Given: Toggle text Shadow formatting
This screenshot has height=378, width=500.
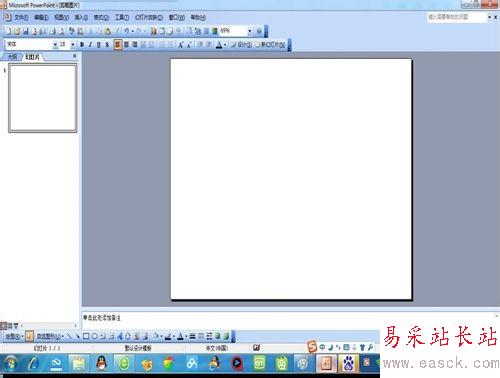Looking at the screenshot, I should [x=107, y=44].
